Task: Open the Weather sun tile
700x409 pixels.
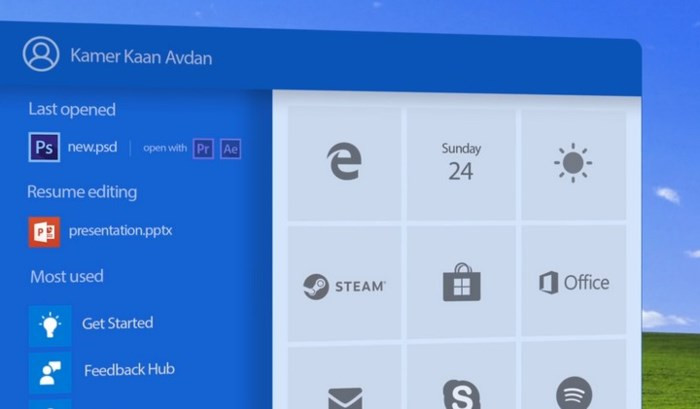Action: tap(573, 163)
